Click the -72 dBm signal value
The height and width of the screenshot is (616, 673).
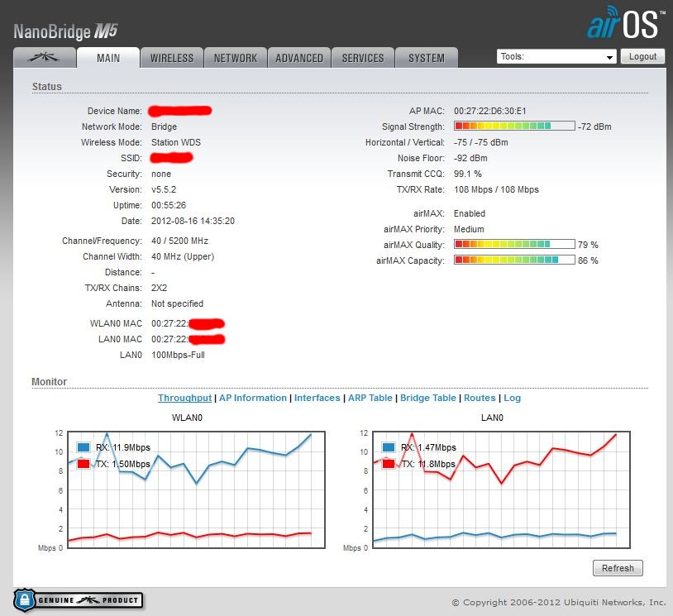click(594, 127)
